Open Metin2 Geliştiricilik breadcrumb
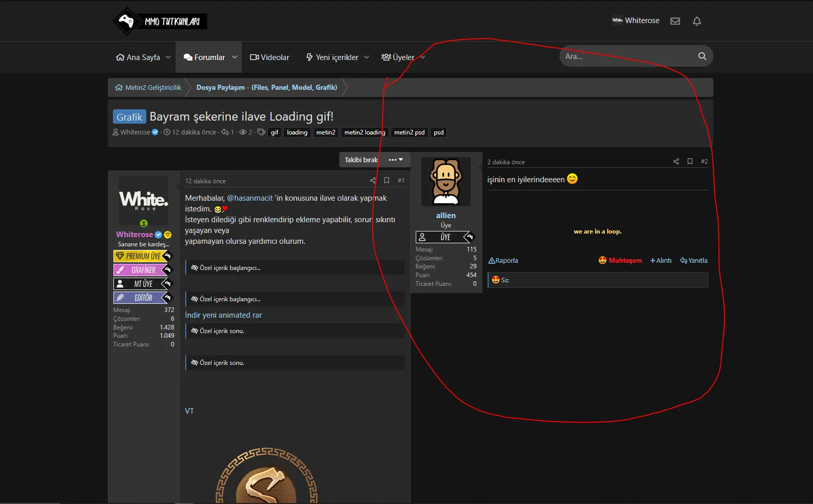Viewport: 813px width, 504px height. coord(148,88)
